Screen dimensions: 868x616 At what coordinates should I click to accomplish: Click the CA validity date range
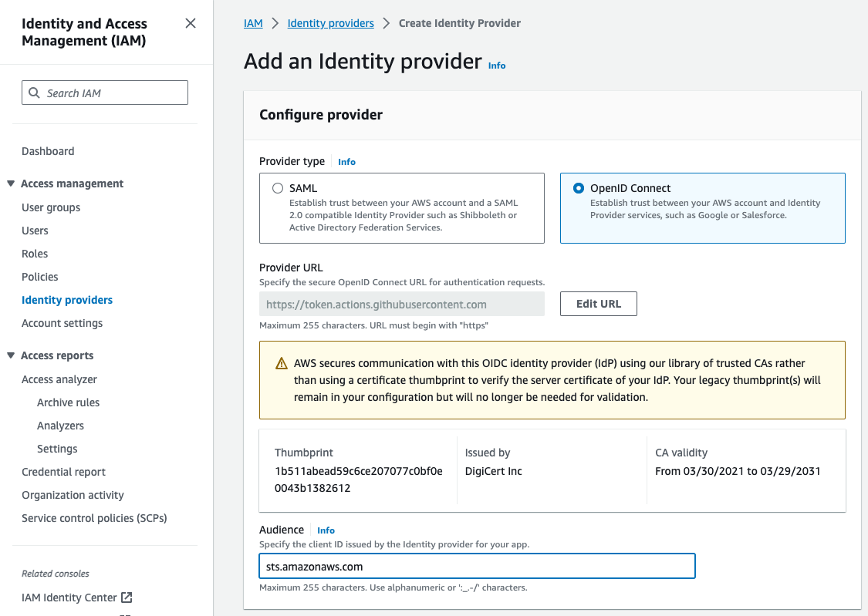click(x=738, y=471)
